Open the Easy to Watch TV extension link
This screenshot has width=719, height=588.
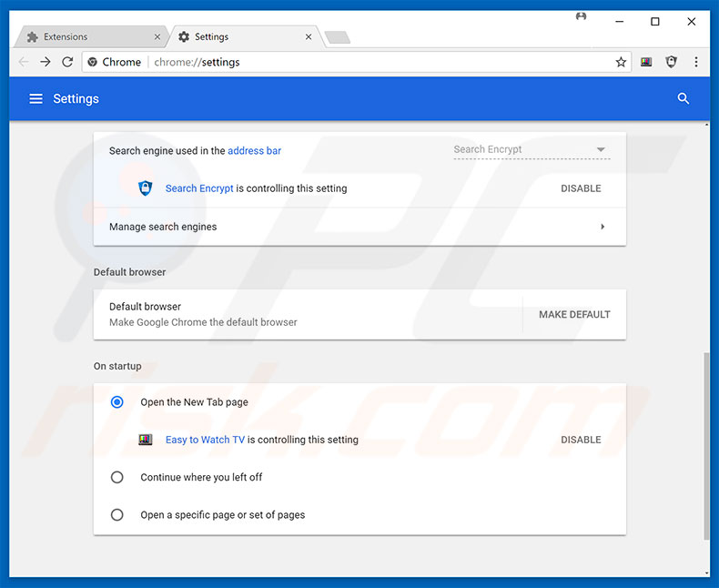[x=205, y=440]
